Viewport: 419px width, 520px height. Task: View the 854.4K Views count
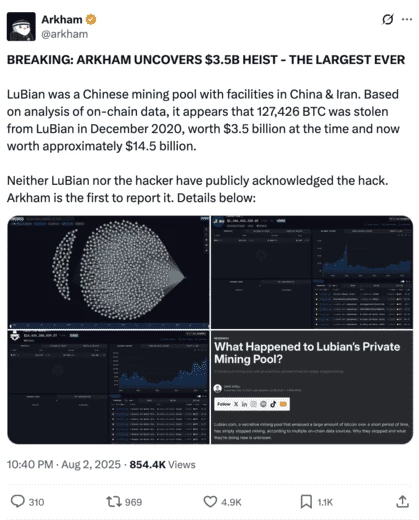162,464
